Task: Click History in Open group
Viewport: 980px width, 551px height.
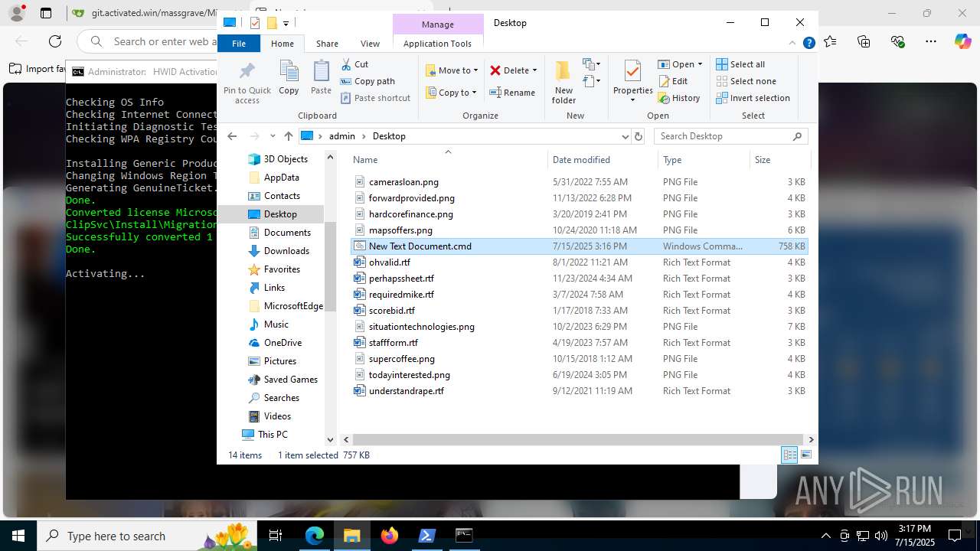Action: coord(679,98)
